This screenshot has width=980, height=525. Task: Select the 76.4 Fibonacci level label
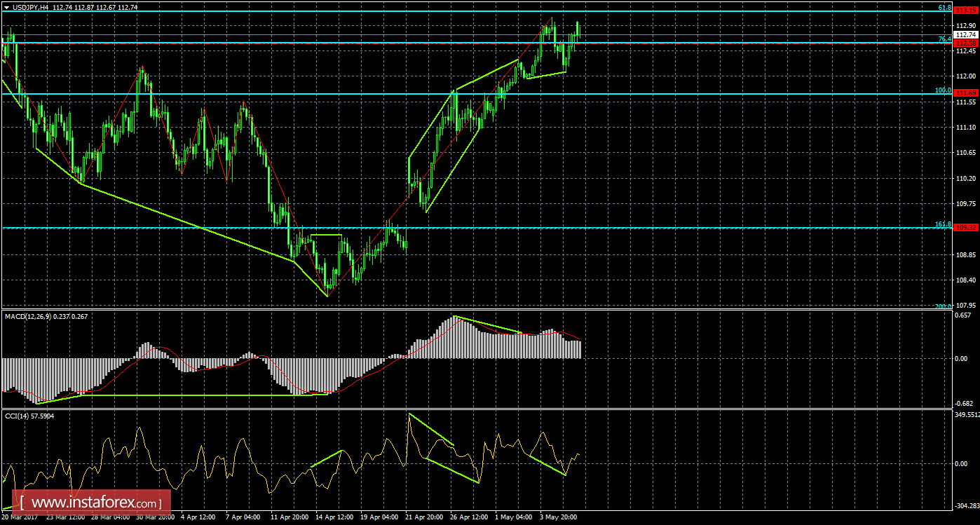(944, 39)
